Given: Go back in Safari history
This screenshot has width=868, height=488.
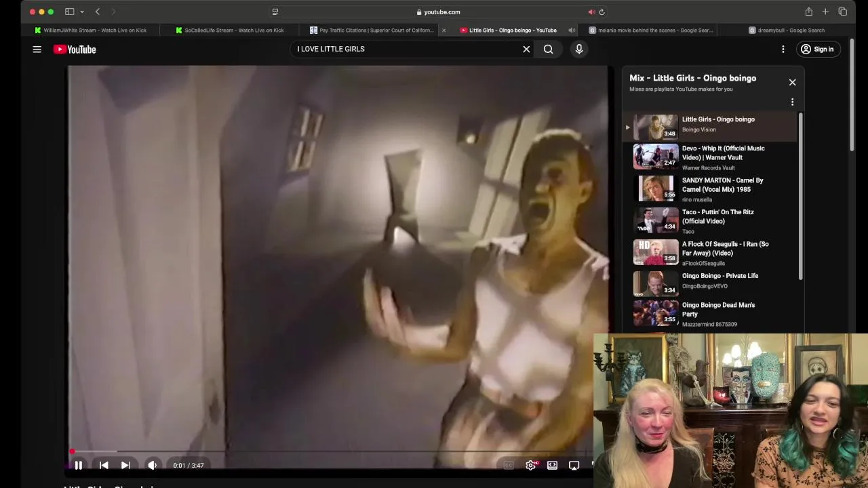Looking at the screenshot, I should (98, 12).
